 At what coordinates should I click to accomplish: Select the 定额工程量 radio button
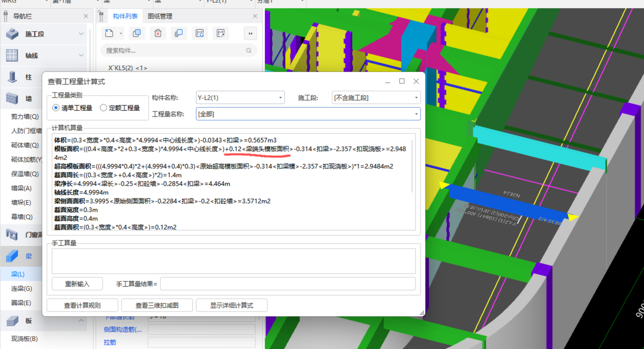(103, 108)
